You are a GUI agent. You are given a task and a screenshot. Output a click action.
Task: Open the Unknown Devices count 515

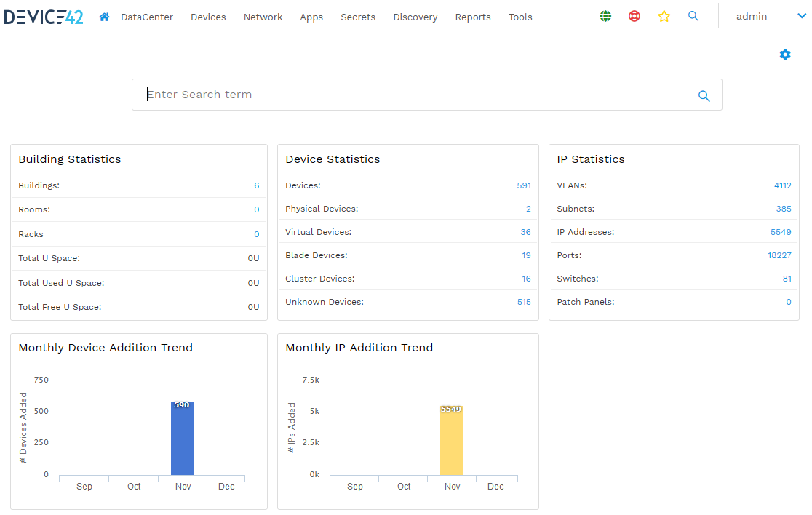pos(524,302)
